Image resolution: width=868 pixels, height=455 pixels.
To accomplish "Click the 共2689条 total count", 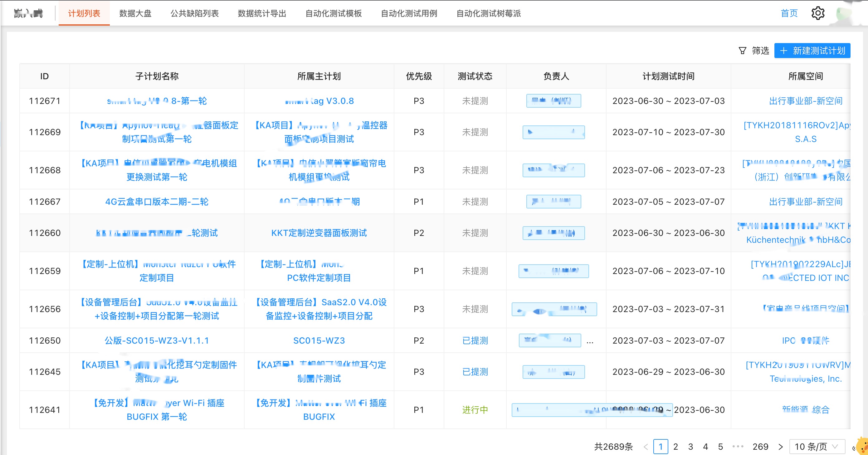I will click(614, 447).
